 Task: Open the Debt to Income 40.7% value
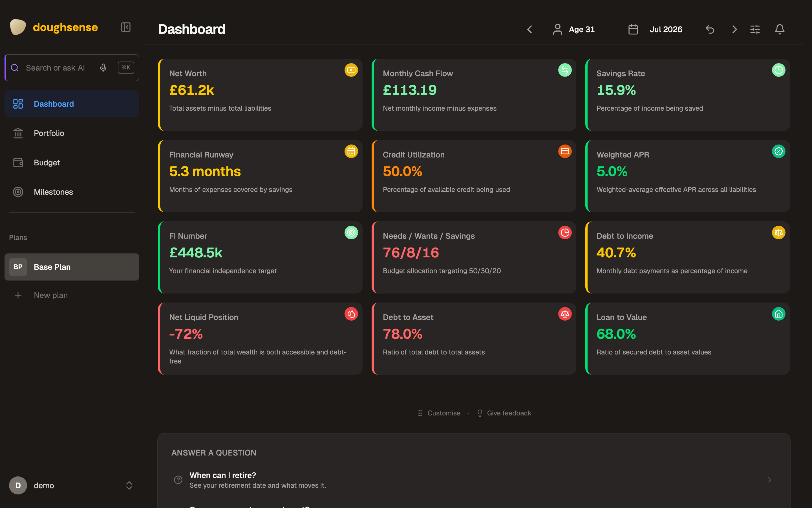point(616,253)
